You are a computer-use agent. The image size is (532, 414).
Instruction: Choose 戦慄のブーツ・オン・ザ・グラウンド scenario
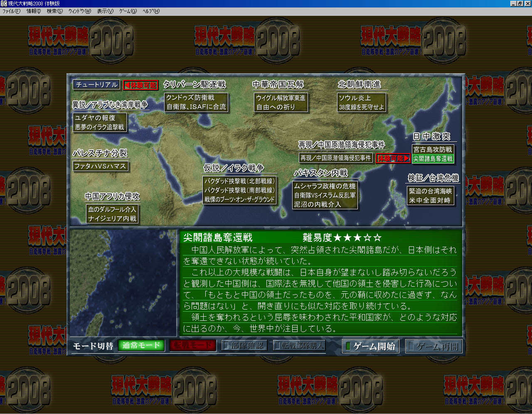239,200
